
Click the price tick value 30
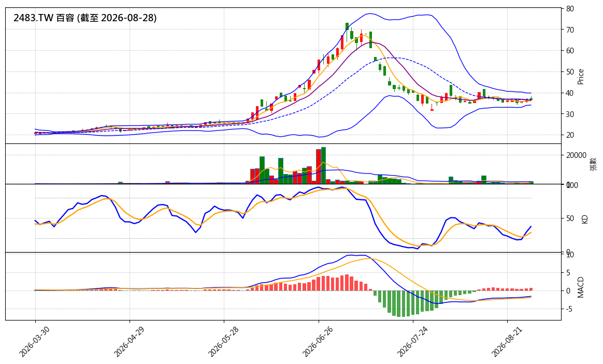click(570, 114)
